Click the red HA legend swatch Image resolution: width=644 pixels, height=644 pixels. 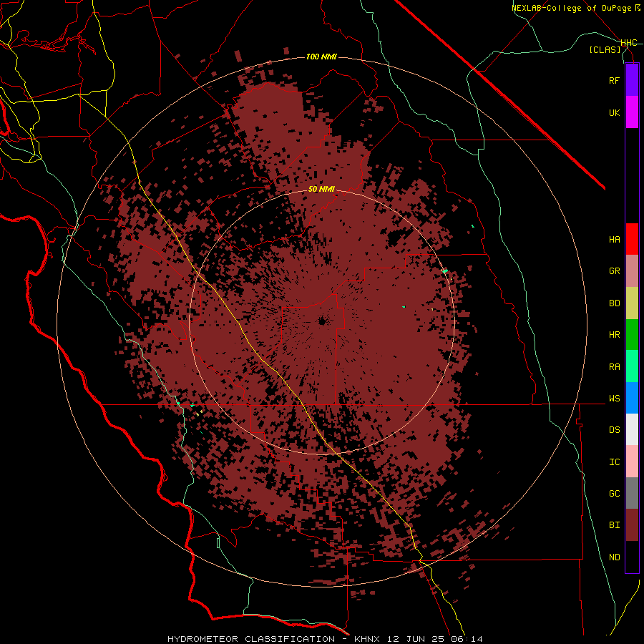[x=632, y=239]
